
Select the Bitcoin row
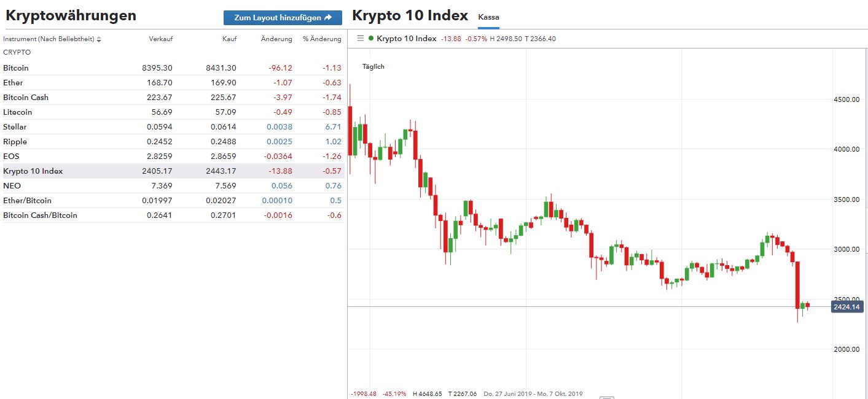[x=16, y=68]
